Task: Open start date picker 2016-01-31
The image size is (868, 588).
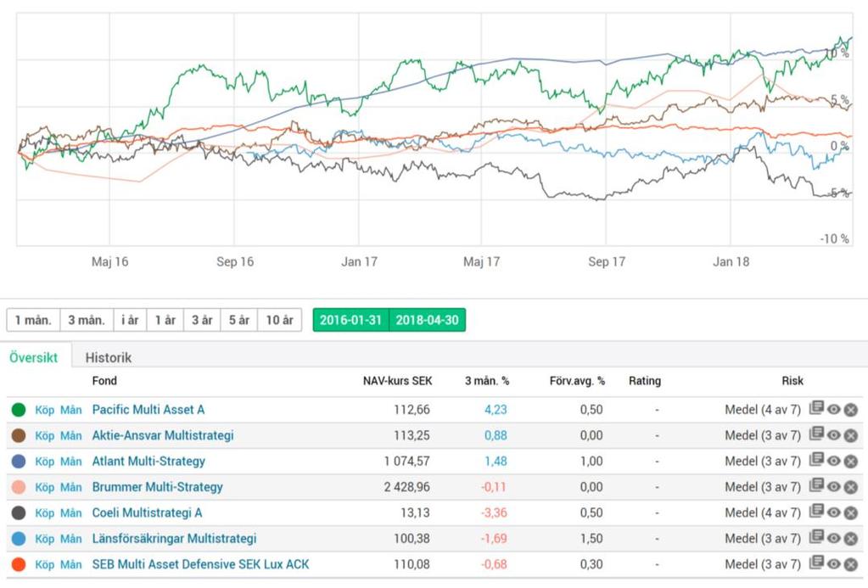Action: 351,320
